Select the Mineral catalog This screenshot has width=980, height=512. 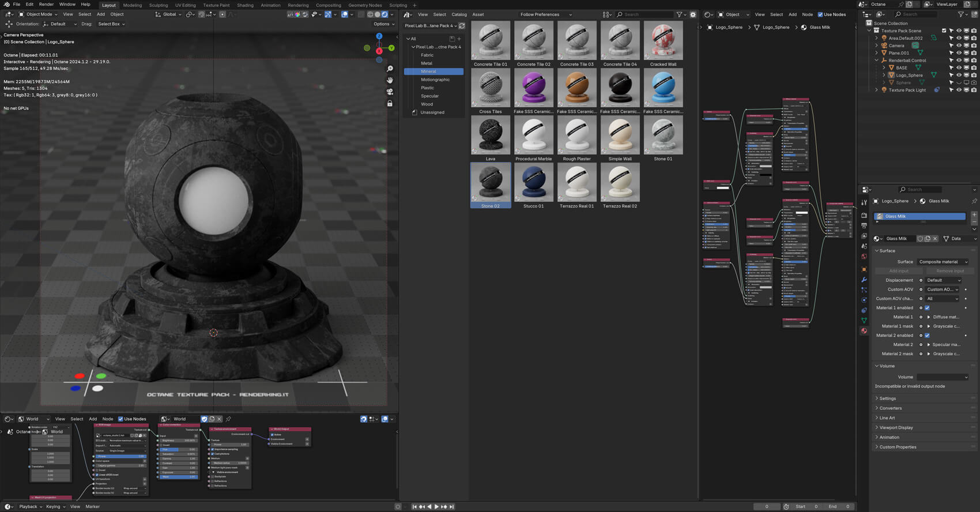(434, 71)
